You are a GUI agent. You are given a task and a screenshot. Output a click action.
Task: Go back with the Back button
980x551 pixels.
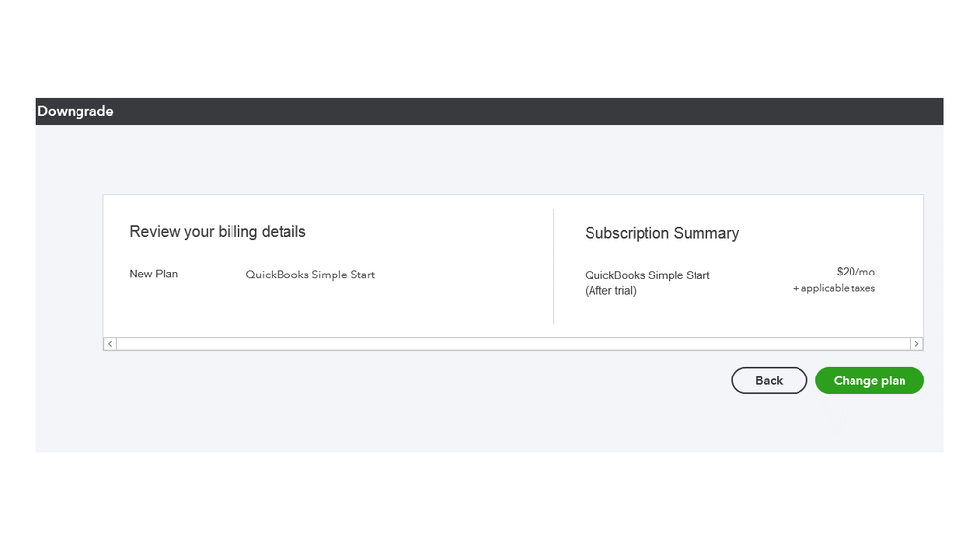(769, 380)
